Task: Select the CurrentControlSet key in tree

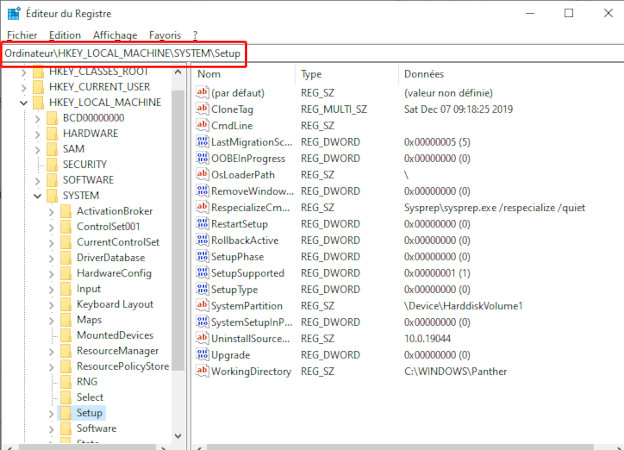Action: point(117,242)
